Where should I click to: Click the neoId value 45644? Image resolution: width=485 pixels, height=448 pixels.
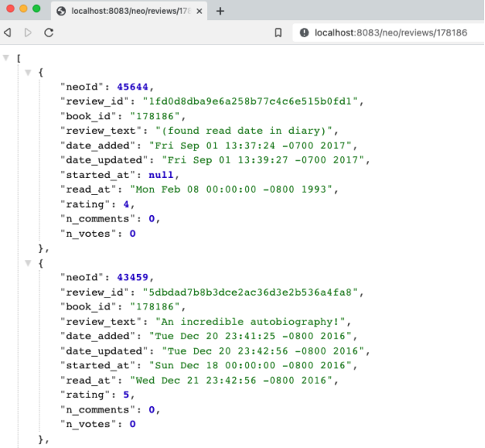(132, 87)
